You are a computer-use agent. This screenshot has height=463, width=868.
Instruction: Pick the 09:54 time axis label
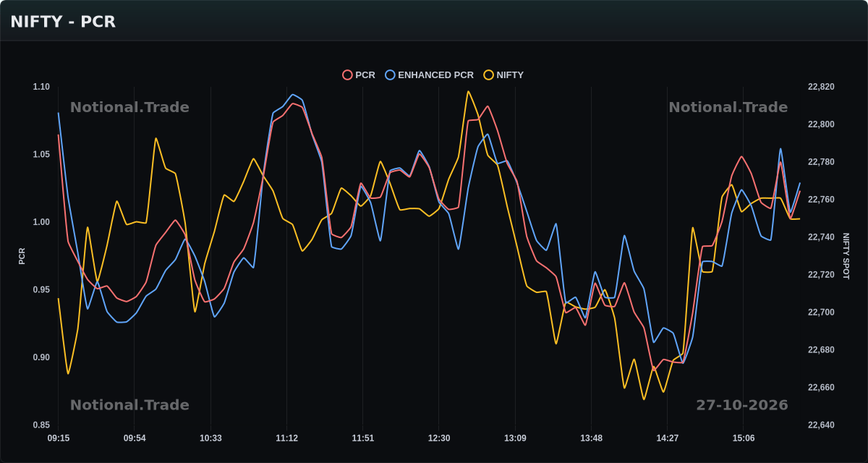[135, 438]
